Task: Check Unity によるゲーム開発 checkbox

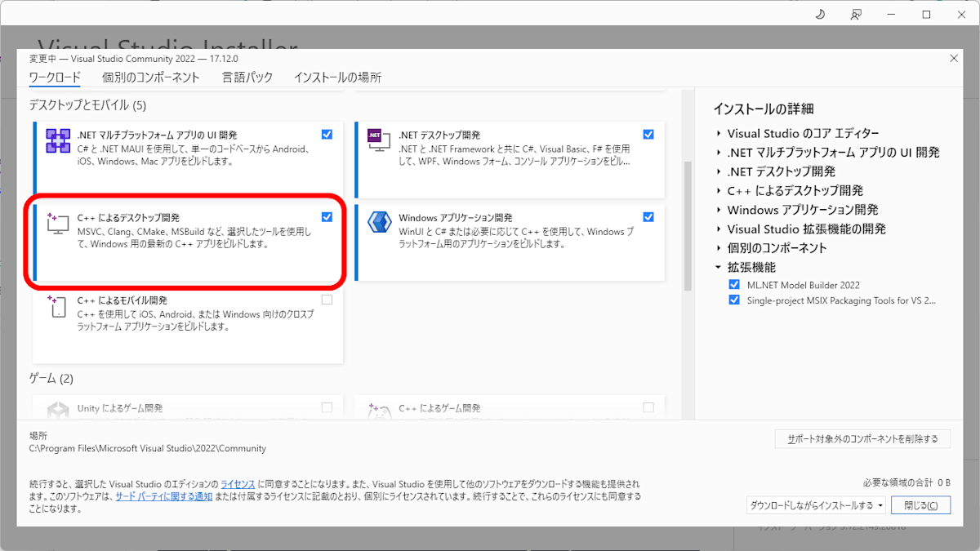Action: (327, 407)
